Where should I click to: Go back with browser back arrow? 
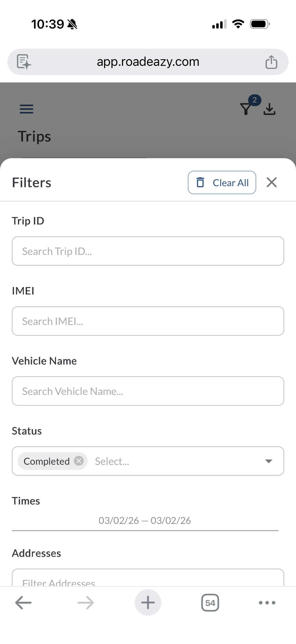[x=23, y=603]
